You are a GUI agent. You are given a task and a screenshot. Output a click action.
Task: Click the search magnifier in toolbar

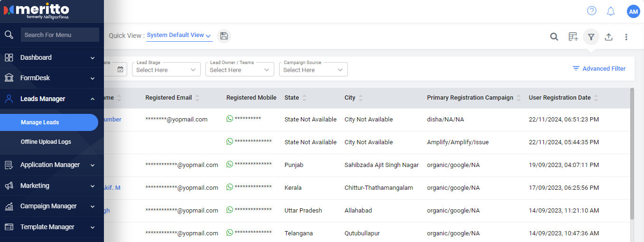[x=554, y=37]
